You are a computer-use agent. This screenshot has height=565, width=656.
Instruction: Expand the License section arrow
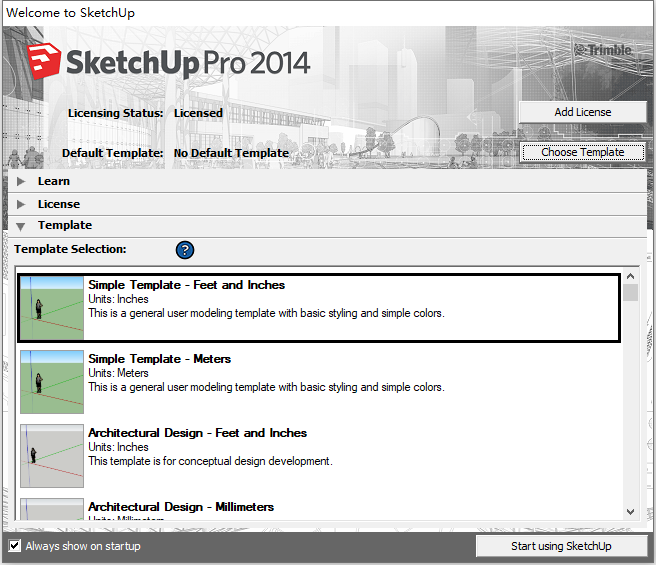(21, 204)
